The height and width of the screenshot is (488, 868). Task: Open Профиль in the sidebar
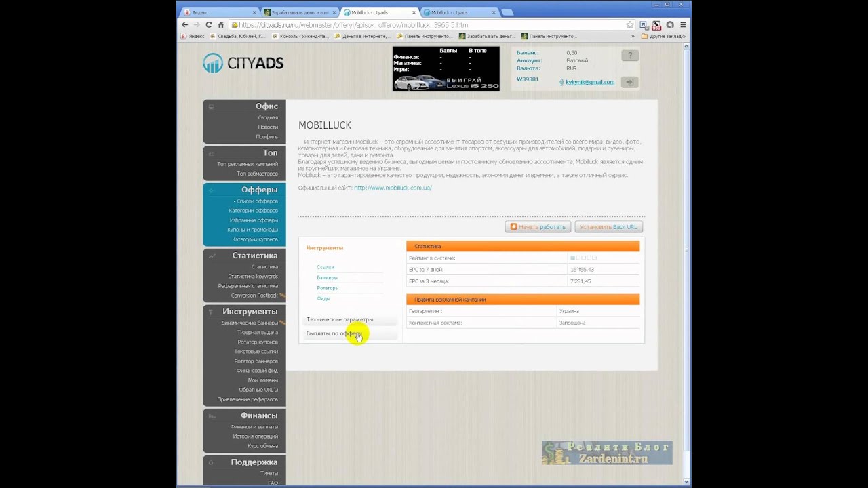[x=267, y=136]
